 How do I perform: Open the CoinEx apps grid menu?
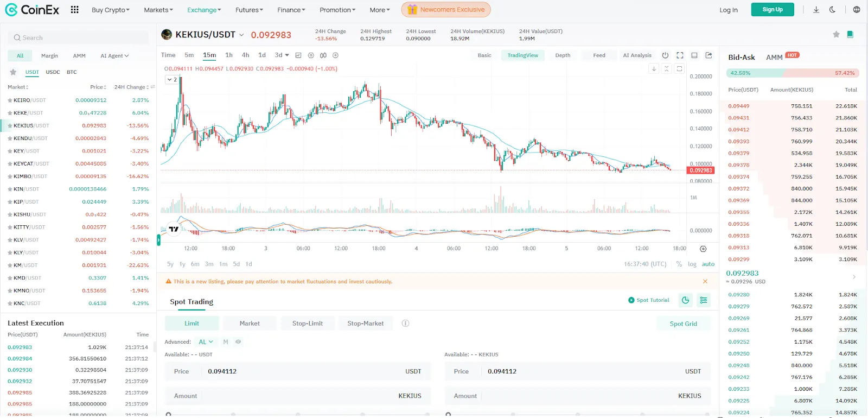[x=75, y=10]
